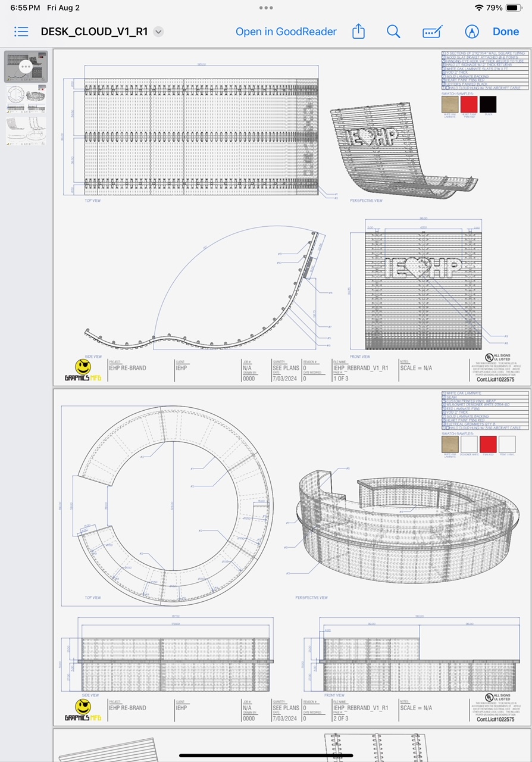This screenshot has width=532, height=762.
Task: Open search with the magnifying glass icon
Action: point(393,32)
